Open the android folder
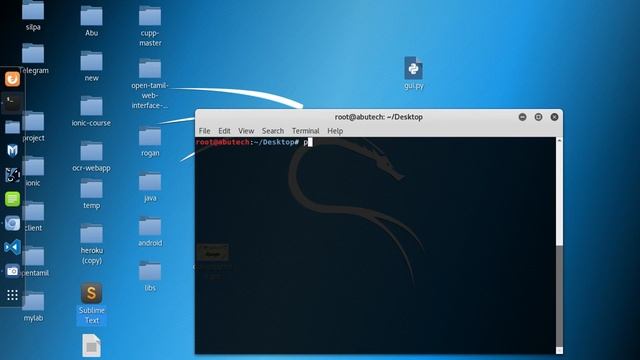 pos(150,226)
